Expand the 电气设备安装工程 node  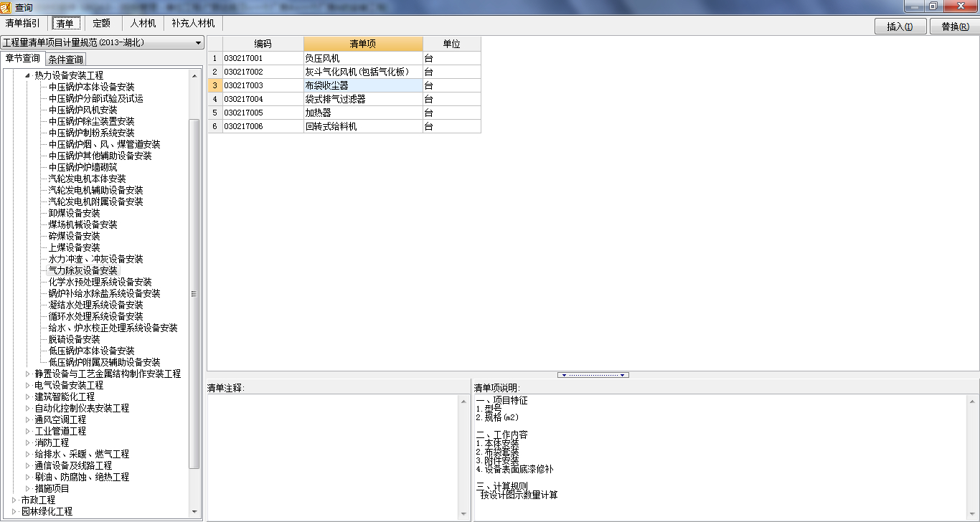tap(28, 385)
